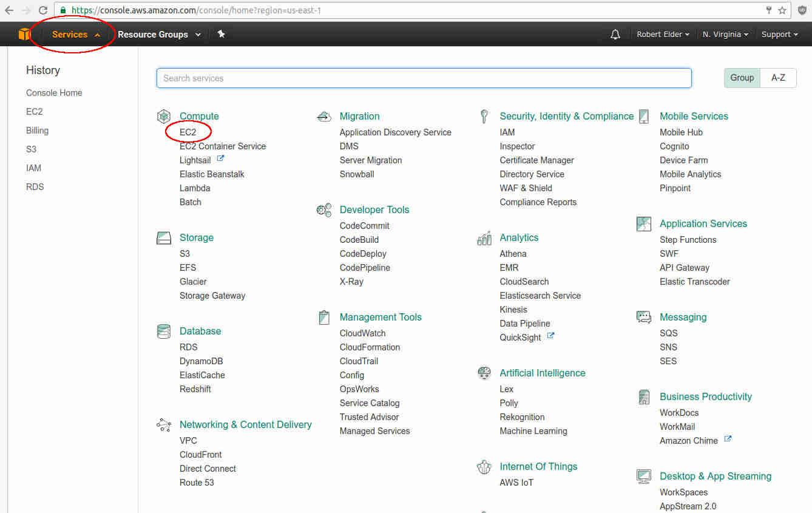Open Route 53 service
The height and width of the screenshot is (513, 812).
tap(197, 483)
